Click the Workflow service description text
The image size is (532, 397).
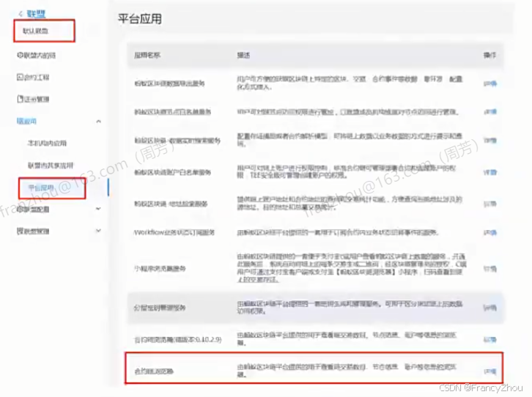point(338,233)
